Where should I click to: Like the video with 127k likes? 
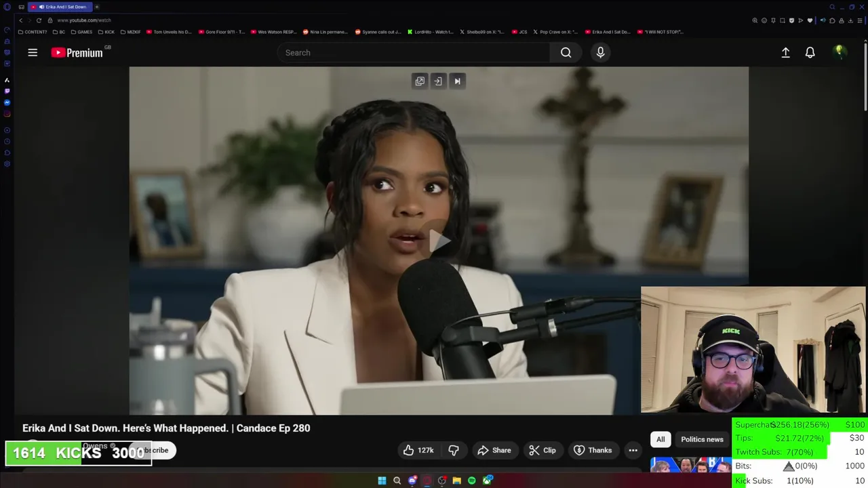click(418, 450)
